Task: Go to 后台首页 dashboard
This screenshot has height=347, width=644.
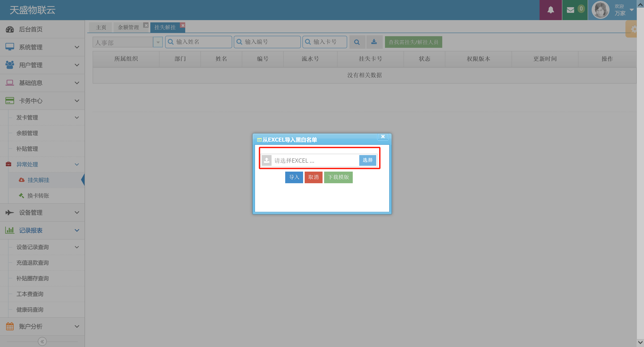Action: click(42, 29)
